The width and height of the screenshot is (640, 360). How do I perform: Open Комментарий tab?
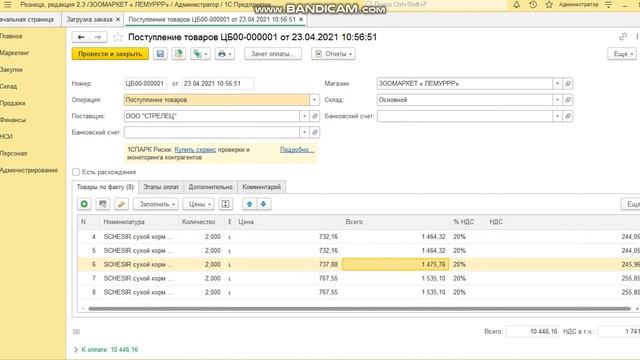tap(262, 187)
